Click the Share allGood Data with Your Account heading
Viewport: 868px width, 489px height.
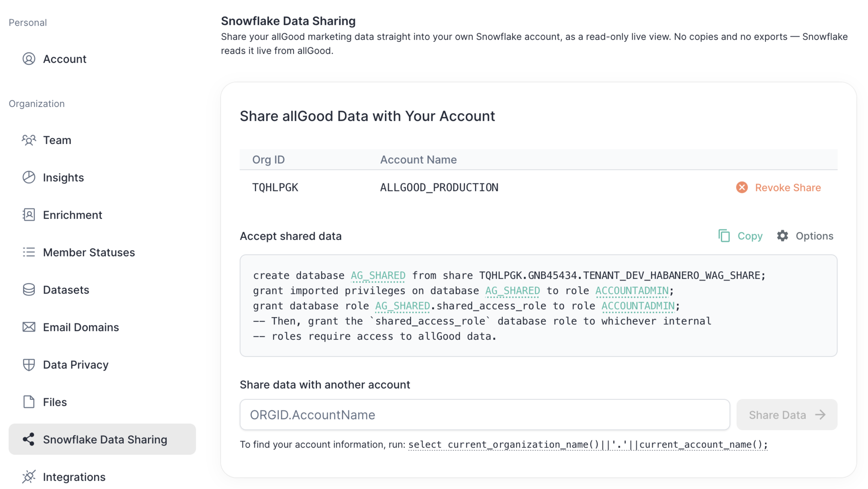tap(367, 116)
